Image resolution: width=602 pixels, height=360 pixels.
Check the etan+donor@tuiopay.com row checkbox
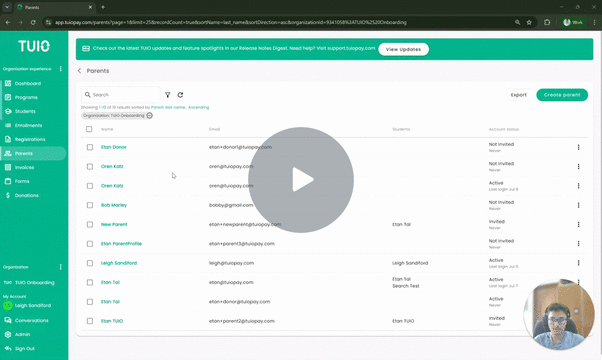[90, 302]
